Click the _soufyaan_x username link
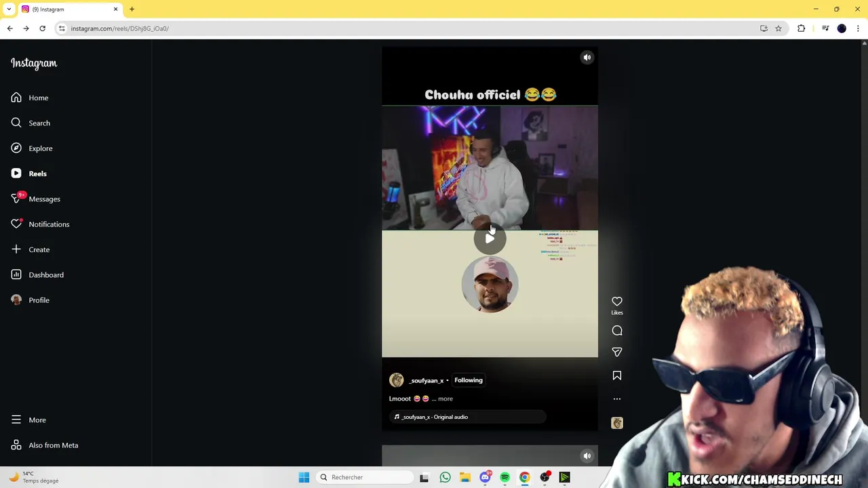This screenshot has width=868, height=488. 426,381
